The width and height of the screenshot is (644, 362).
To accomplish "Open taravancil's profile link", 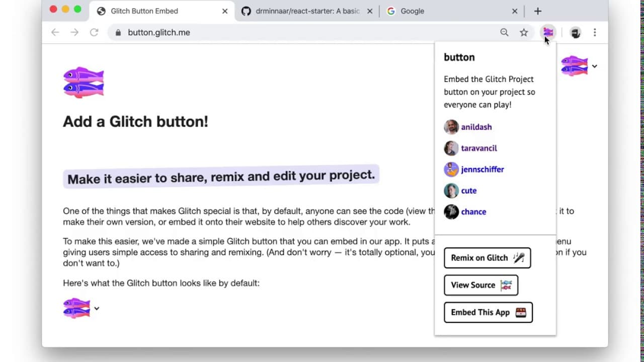I will (x=479, y=148).
